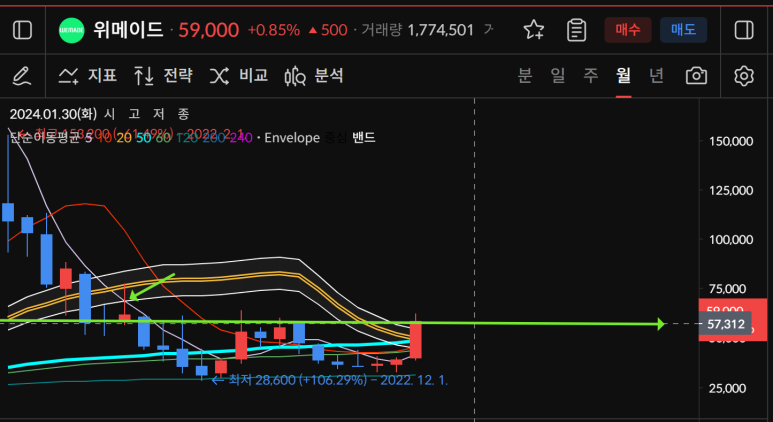
Task: Click the red 매수 buy button
Action: click(x=628, y=30)
